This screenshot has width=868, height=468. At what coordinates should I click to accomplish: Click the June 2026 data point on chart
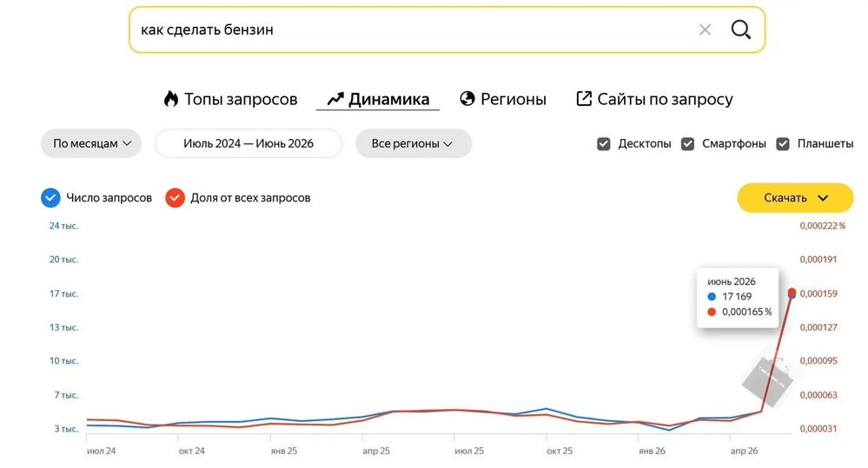pyautogui.click(x=792, y=293)
